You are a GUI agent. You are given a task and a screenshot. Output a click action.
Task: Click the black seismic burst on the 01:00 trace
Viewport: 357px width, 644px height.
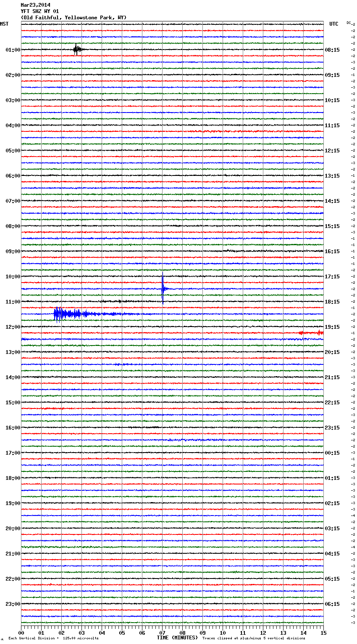pyautogui.click(x=77, y=50)
